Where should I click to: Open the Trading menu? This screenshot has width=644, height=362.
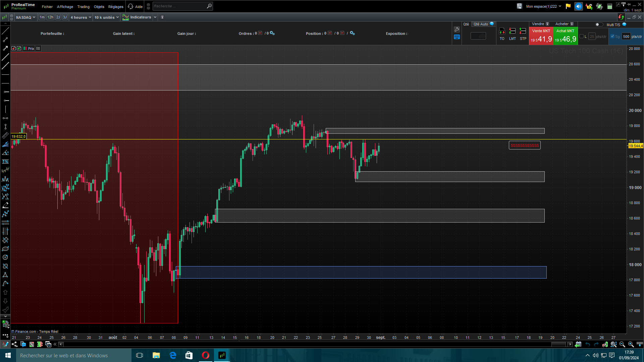coord(83,7)
